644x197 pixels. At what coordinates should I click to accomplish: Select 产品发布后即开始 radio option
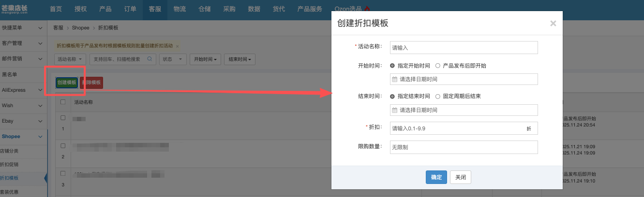click(438, 66)
